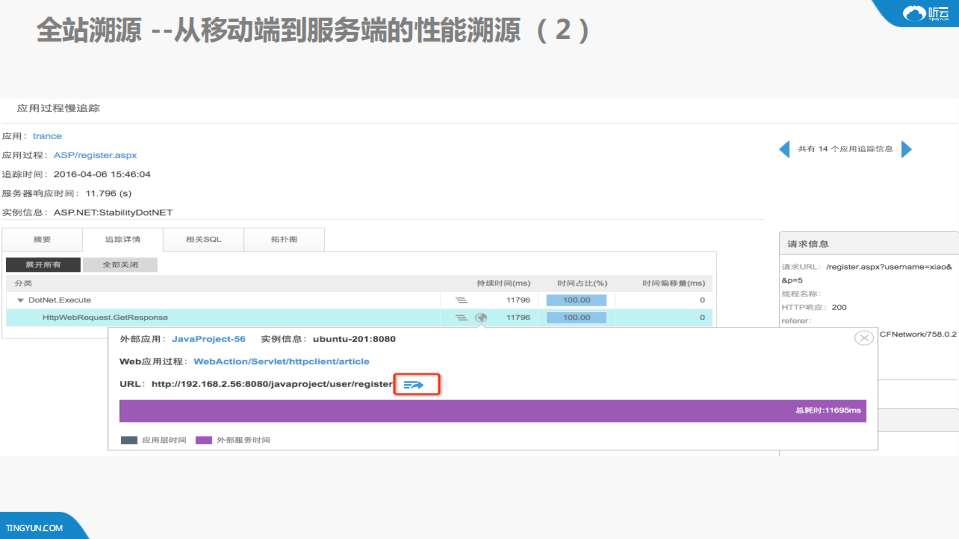Go to previous trace with left arrow
This screenshot has width=959, height=539.
(784, 149)
